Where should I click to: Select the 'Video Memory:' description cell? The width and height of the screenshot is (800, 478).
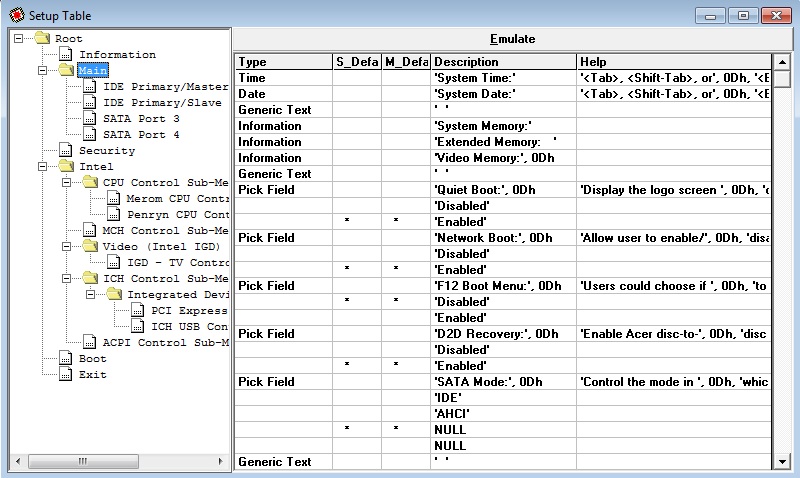click(504, 158)
